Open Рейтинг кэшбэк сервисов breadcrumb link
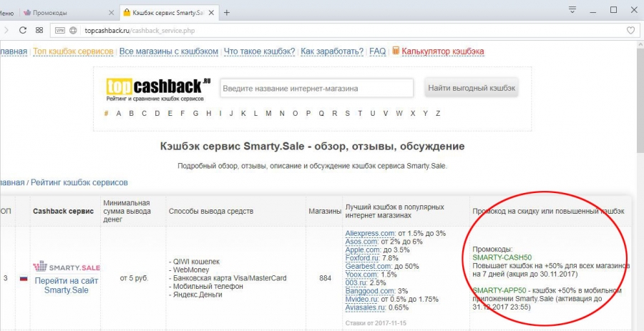The width and height of the screenshot is (644, 331). [79, 182]
